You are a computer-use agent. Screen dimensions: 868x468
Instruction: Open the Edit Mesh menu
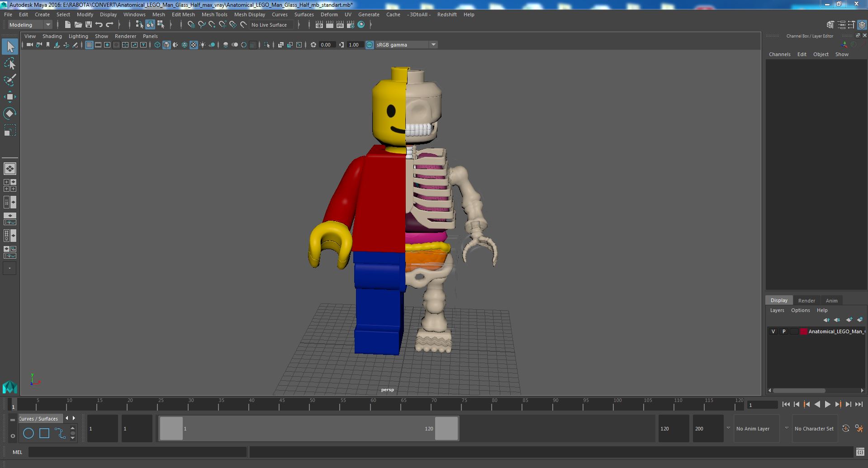tap(183, 14)
